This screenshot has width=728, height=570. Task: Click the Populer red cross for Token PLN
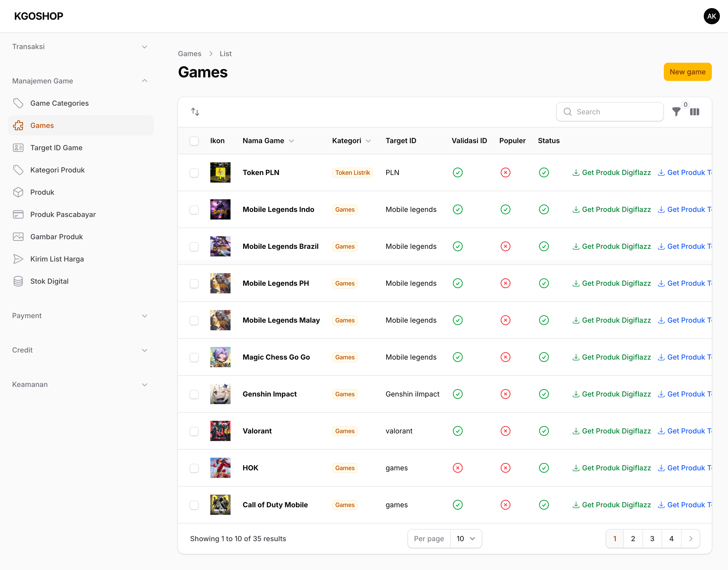tap(506, 172)
